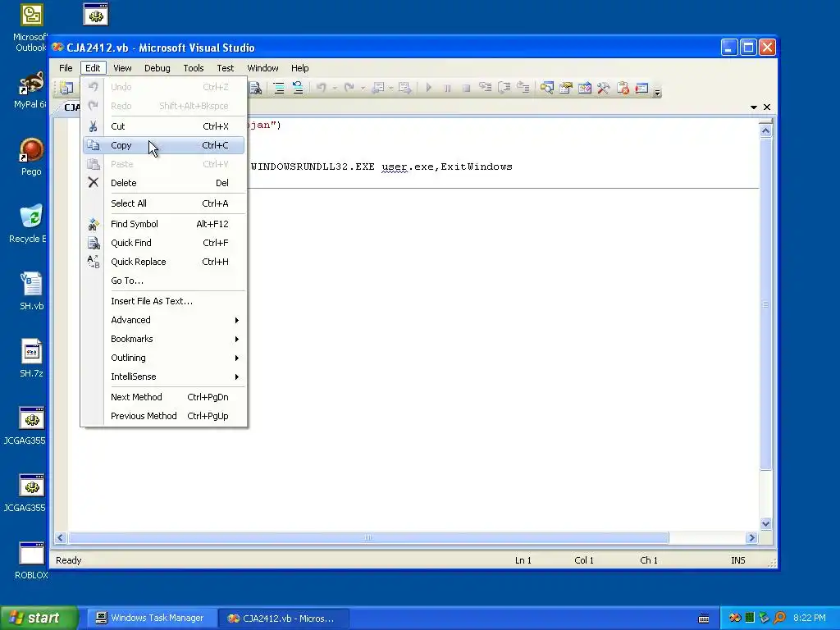Viewport: 840px width, 630px height.
Task: Open Find Symbol from the Edit menu
Action: coord(163,224)
